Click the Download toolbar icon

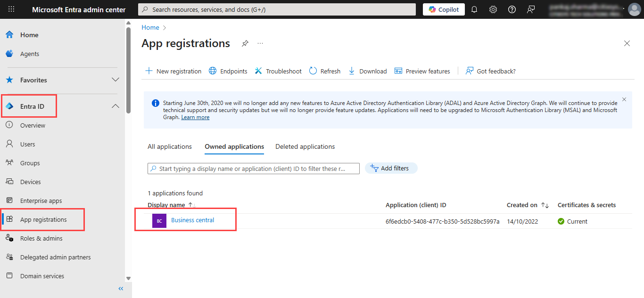352,71
